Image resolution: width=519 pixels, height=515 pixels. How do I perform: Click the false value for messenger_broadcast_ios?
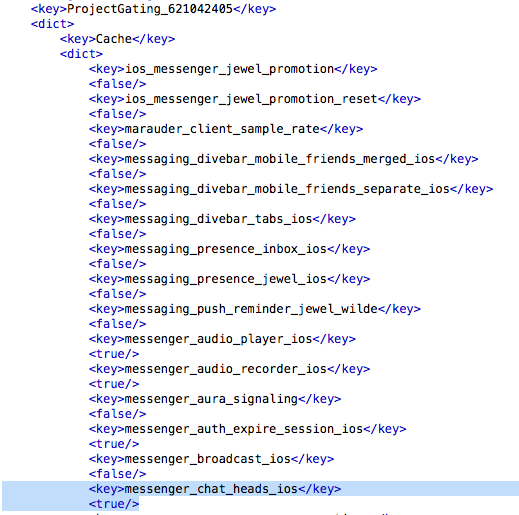[117, 474]
